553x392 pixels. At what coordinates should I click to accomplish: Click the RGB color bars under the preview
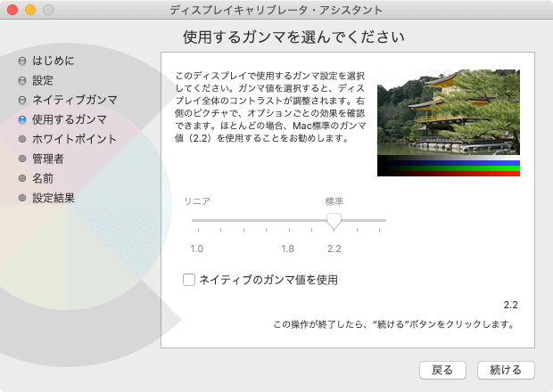(448, 167)
